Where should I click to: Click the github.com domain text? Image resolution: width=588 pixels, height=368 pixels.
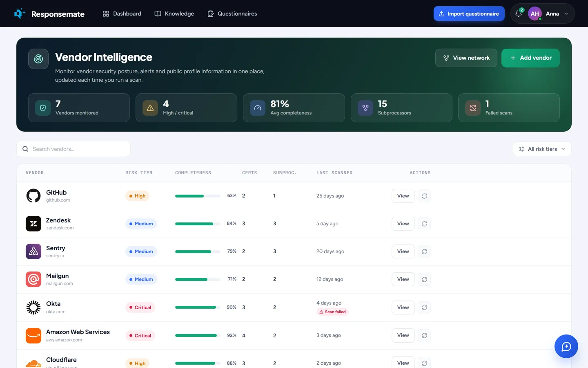58,200
